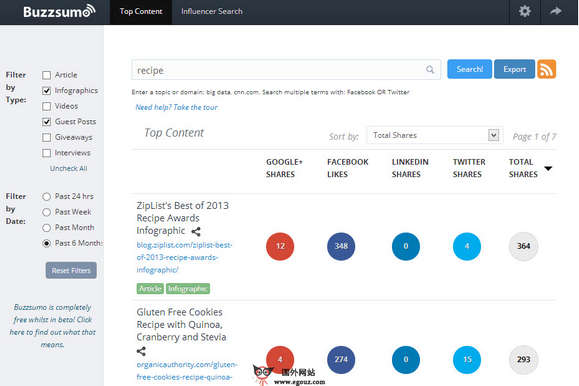Screen dimensions: 579x386
Task: Click the Total Shares column header
Action: point(523,168)
